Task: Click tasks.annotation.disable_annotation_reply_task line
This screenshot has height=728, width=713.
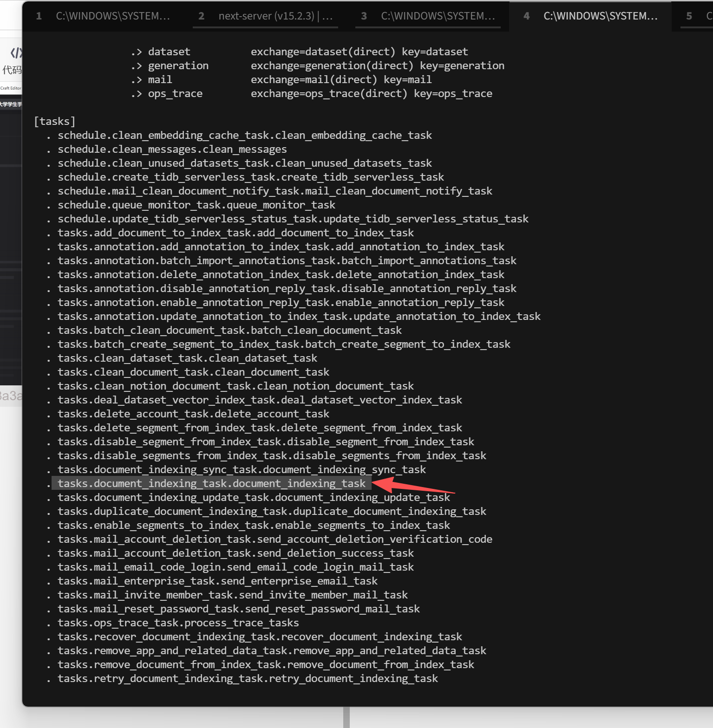Action: (287, 288)
